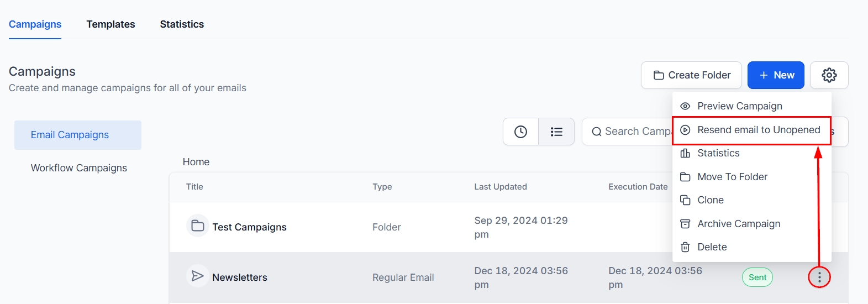Screen dimensions: 868x304
Task: Click the Newsletters paper plane icon
Action: 197,276
